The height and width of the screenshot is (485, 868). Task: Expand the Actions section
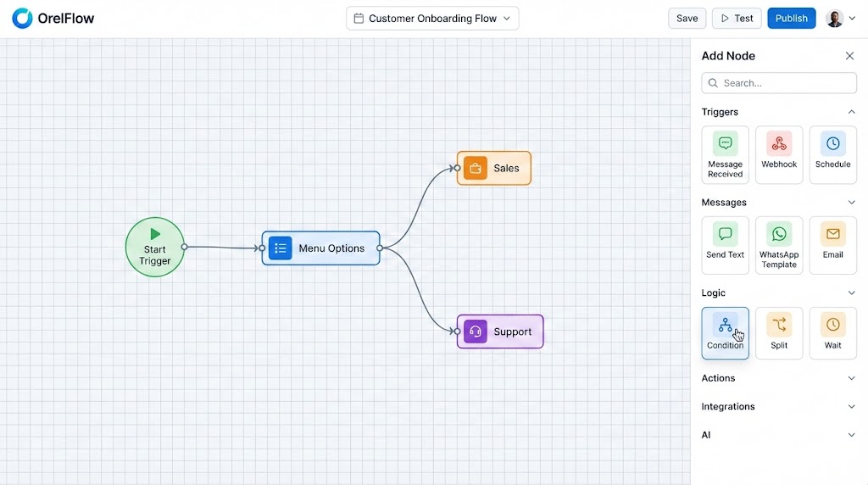pos(851,378)
